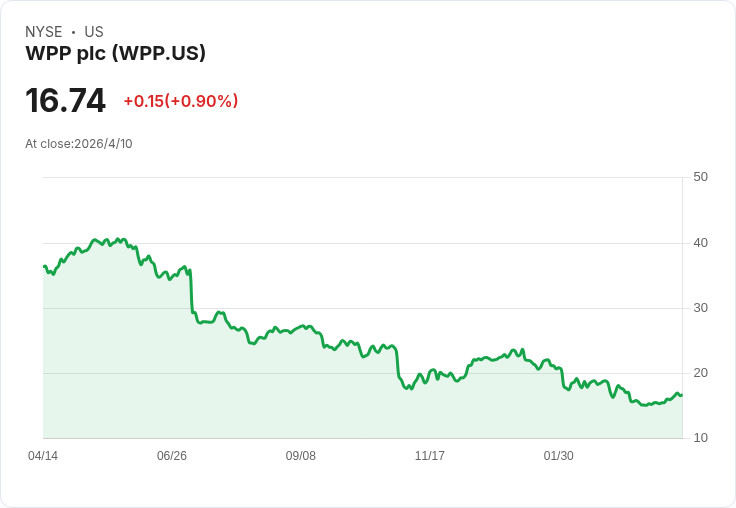Click the chart line's rightmost endpoint
The width and height of the screenshot is (736, 508).
coord(681,395)
